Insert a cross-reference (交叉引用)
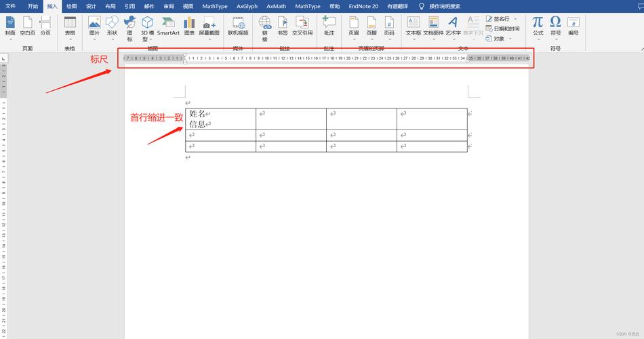The height and width of the screenshot is (339, 644). (302, 26)
